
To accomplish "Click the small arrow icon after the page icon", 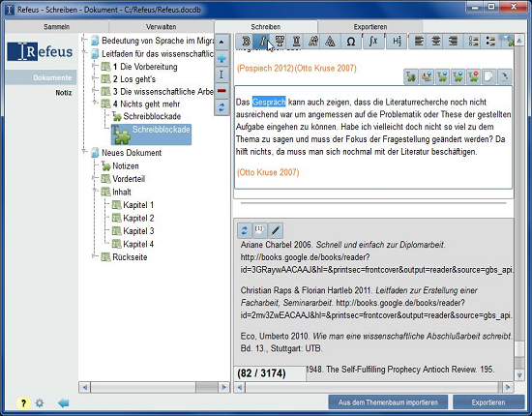I will 505,76.
